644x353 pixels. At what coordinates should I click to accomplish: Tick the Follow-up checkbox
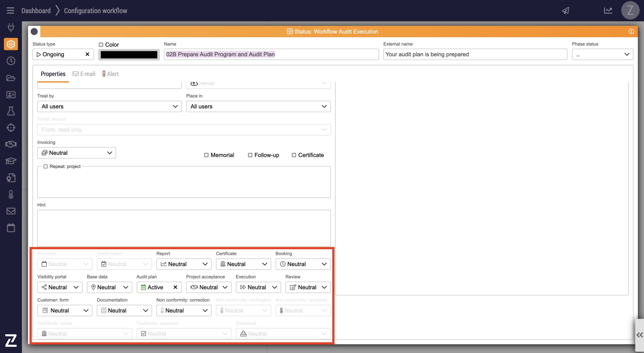point(250,155)
